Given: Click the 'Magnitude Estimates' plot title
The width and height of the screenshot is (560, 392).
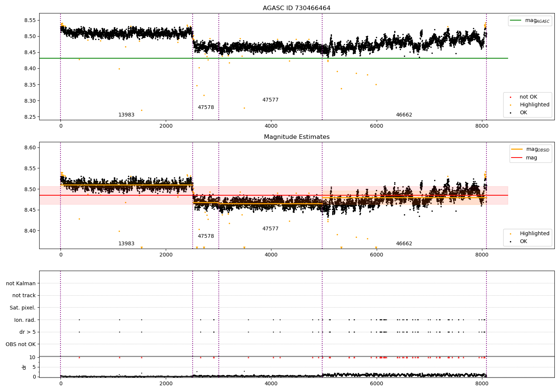Looking at the screenshot, I should [x=296, y=137].
